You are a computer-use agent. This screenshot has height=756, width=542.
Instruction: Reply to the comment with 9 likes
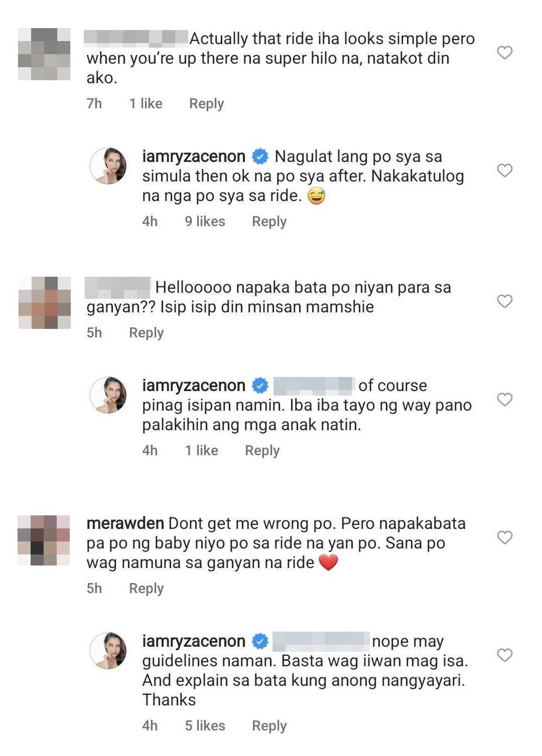tap(269, 221)
